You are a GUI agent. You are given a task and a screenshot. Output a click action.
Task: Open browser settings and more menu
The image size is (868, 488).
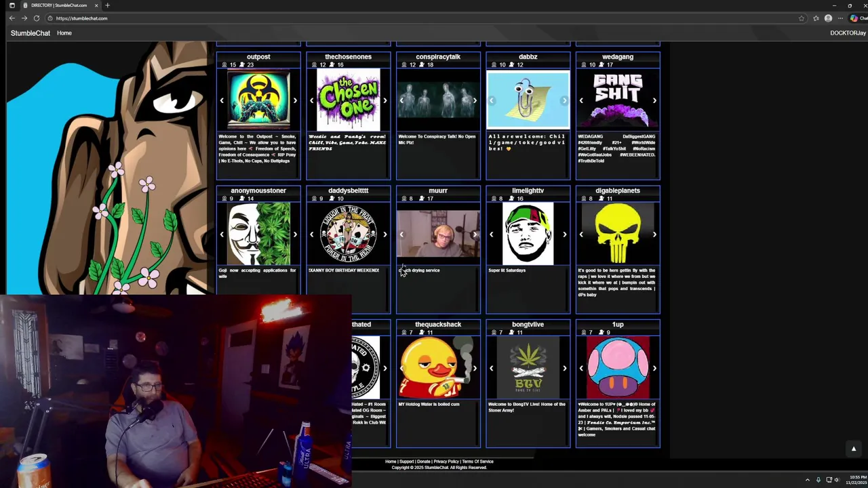coord(840,18)
